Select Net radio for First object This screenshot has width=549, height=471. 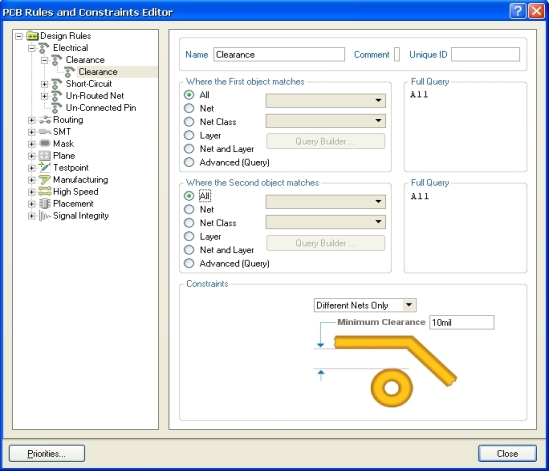point(189,109)
